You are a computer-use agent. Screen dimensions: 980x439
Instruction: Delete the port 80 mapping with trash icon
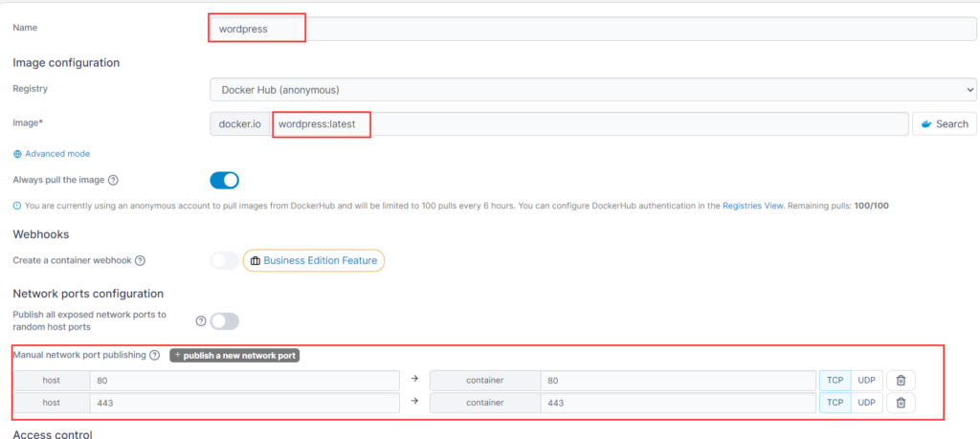(901, 381)
